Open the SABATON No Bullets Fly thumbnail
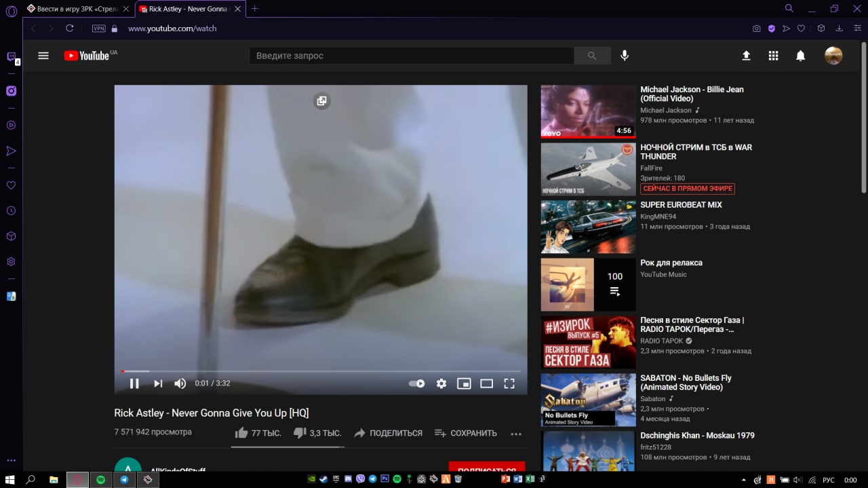This screenshot has height=488, width=868. [x=588, y=400]
